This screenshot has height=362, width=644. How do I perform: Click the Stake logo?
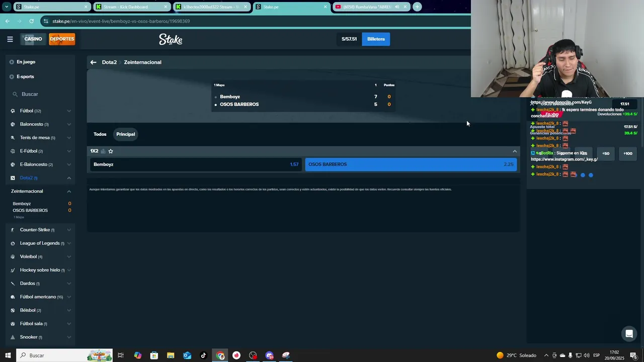171,39
